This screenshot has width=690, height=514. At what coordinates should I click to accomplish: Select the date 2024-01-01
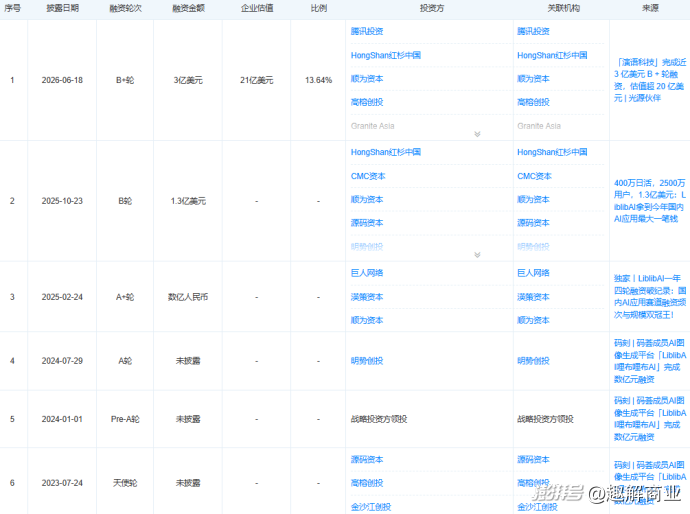click(62, 419)
